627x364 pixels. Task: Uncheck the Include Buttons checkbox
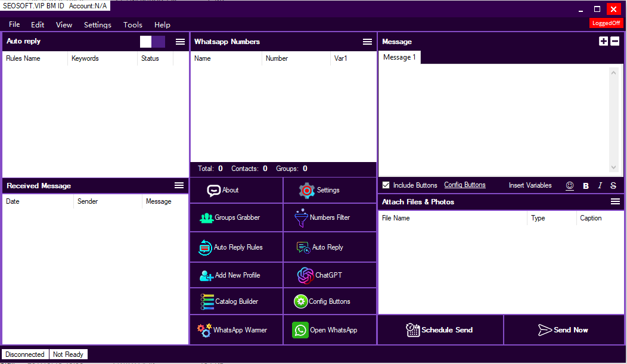[x=386, y=185]
